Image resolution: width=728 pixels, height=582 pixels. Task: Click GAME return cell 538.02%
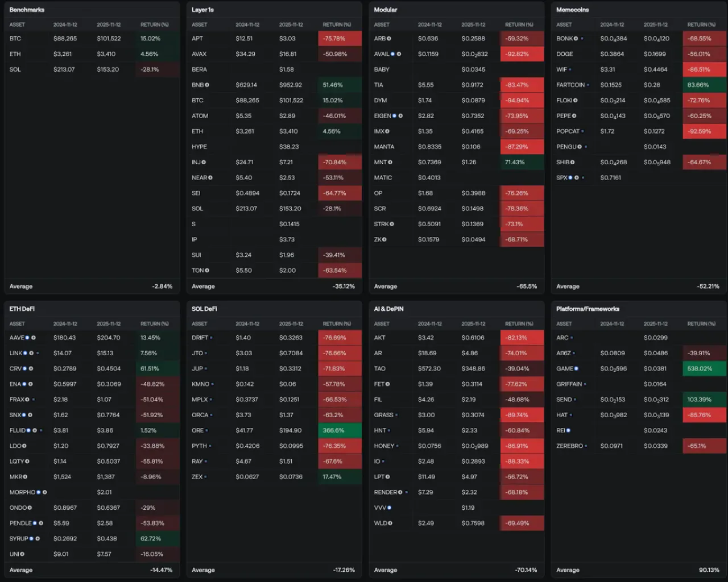(x=704, y=369)
